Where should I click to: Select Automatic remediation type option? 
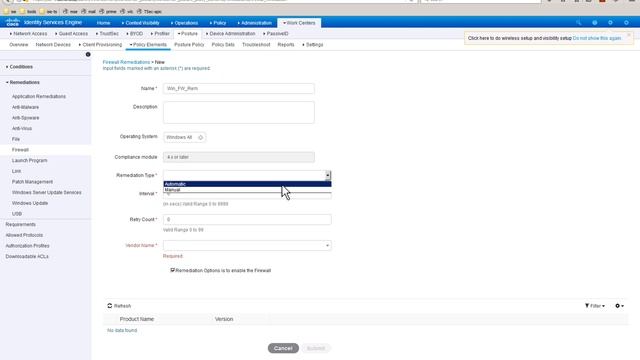247,184
